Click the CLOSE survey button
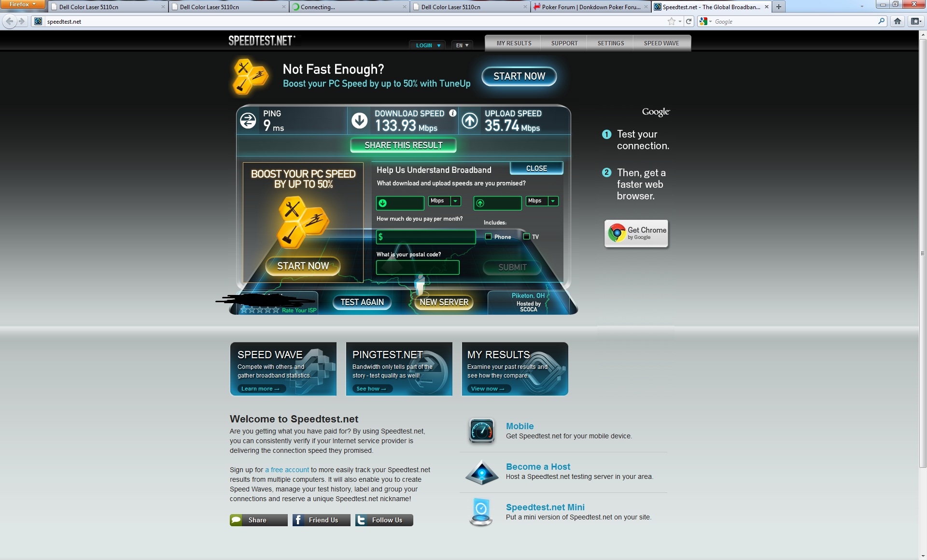This screenshot has height=560, width=927. [x=536, y=168]
